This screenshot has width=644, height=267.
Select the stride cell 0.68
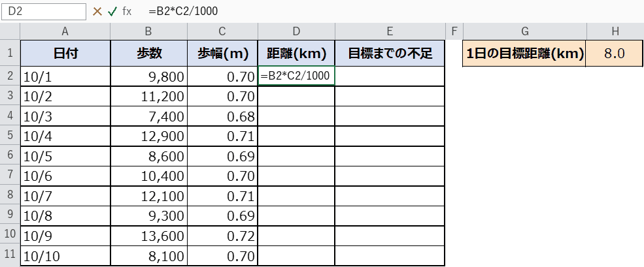coord(223,116)
